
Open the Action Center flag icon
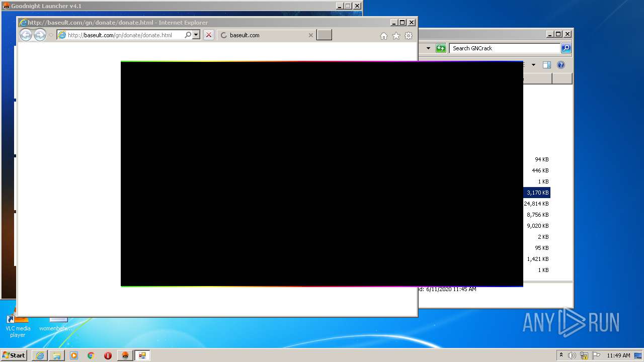(596, 355)
